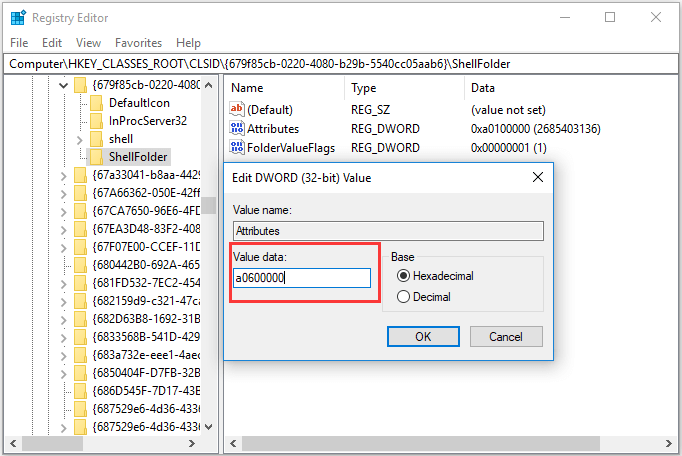Click values pane scroll left arrow
Screen dimensions: 682x456
tap(233, 443)
